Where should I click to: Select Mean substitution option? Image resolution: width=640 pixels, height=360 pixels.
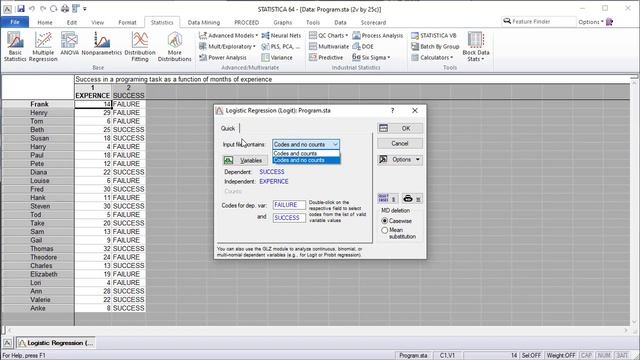click(x=398, y=233)
